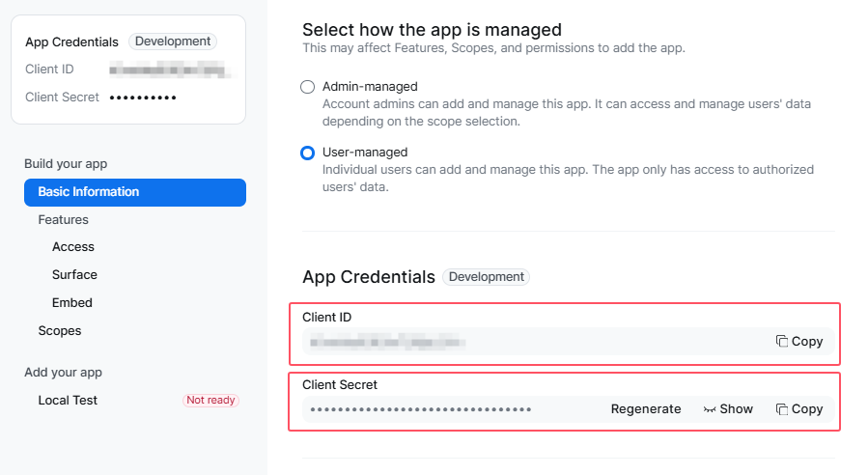Select the User-managed radio option
Screen dimensions: 868x475
click(x=308, y=153)
